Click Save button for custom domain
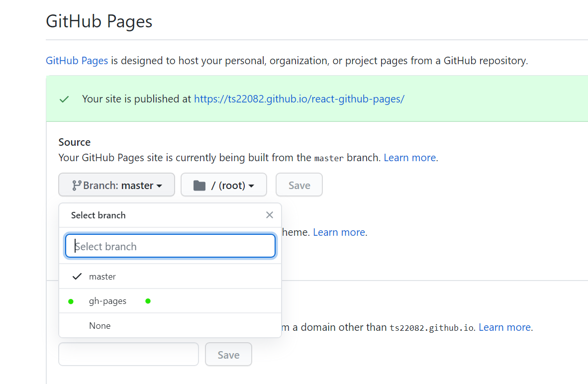588x384 pixels. click(228, 354)
